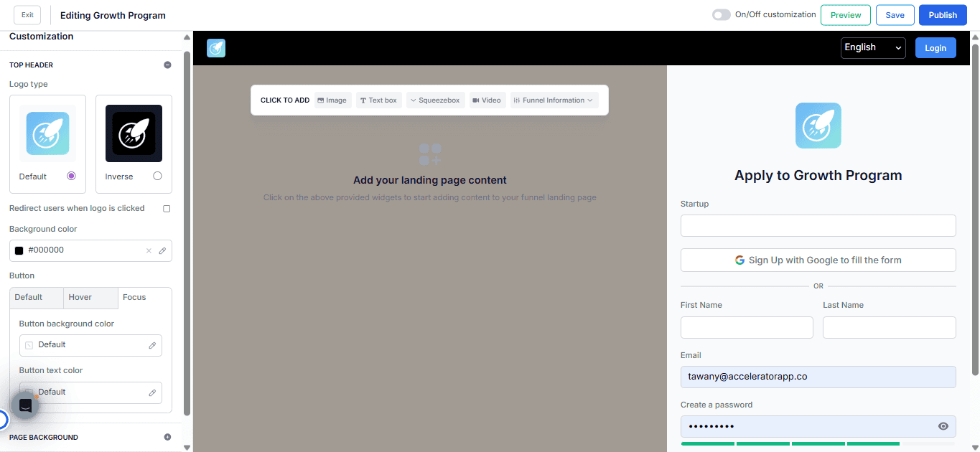Image resolution: width=980 pixels, height=452 pixels.
Task: Add an Image widget
Action: [332, 100]
